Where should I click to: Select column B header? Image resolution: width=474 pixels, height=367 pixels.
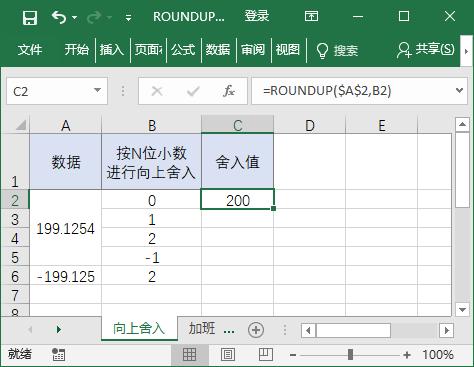coord(152,125)
